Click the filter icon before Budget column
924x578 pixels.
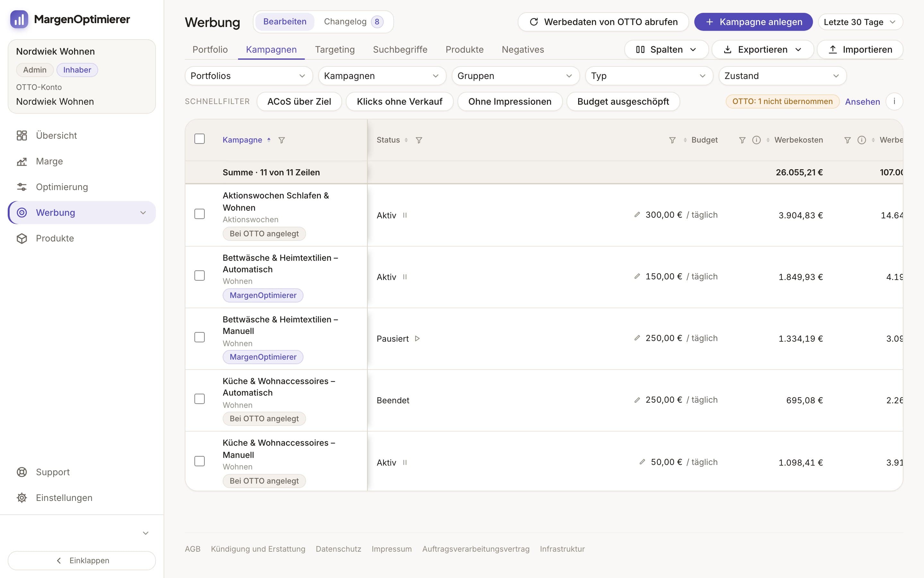point(672,140)
